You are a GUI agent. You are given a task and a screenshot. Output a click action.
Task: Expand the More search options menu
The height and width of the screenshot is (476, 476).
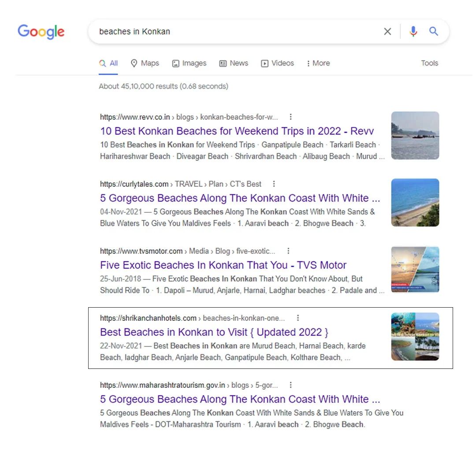pos(318,63)
